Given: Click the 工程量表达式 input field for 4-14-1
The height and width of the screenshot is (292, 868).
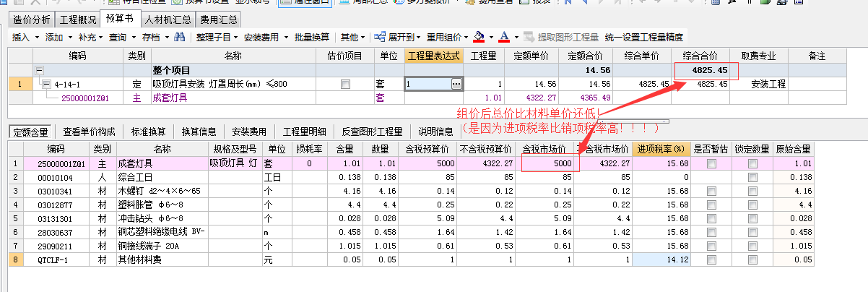Looking at the screenshot, I should (428, 85).
